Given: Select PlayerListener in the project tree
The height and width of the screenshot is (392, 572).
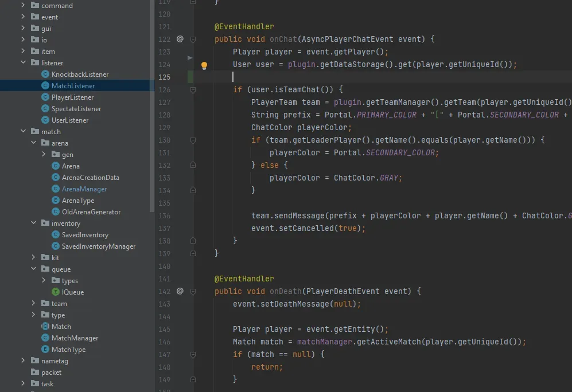Looking at the screenshot, I should pos(72,97).
